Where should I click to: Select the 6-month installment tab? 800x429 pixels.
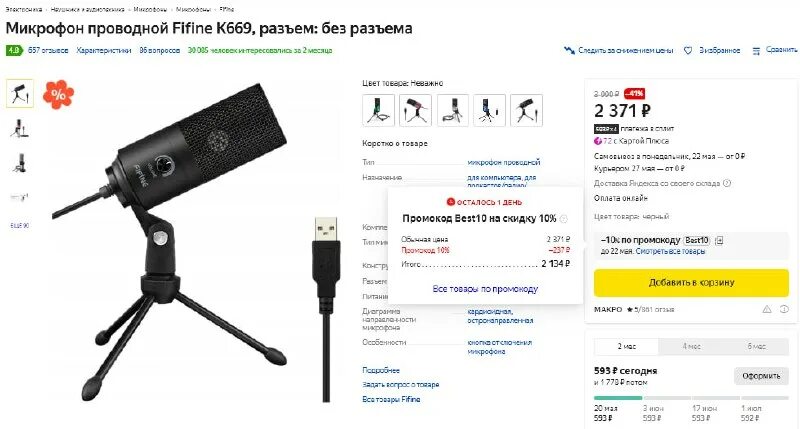(x=757, y=346)
